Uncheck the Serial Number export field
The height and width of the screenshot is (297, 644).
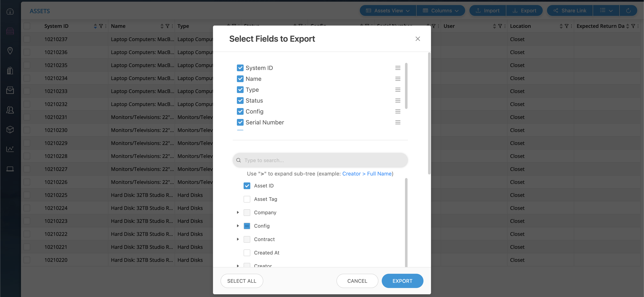[x=240, y=122]
